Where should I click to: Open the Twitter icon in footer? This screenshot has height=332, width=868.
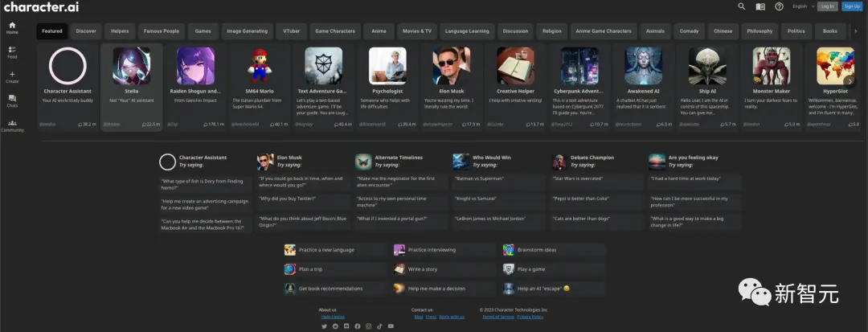[x=325, y=326]
